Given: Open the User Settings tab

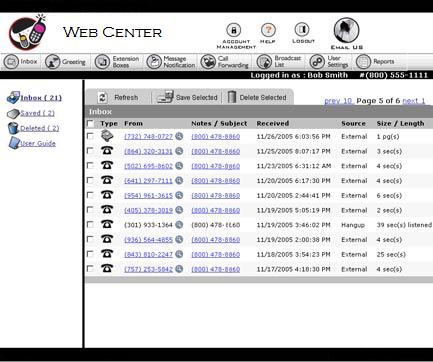Looking at the screenshot, I should click(329, 62).
